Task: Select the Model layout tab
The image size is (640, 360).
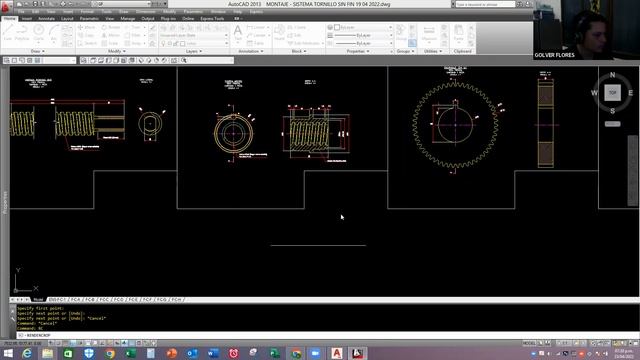Action: tap(38, 300)
